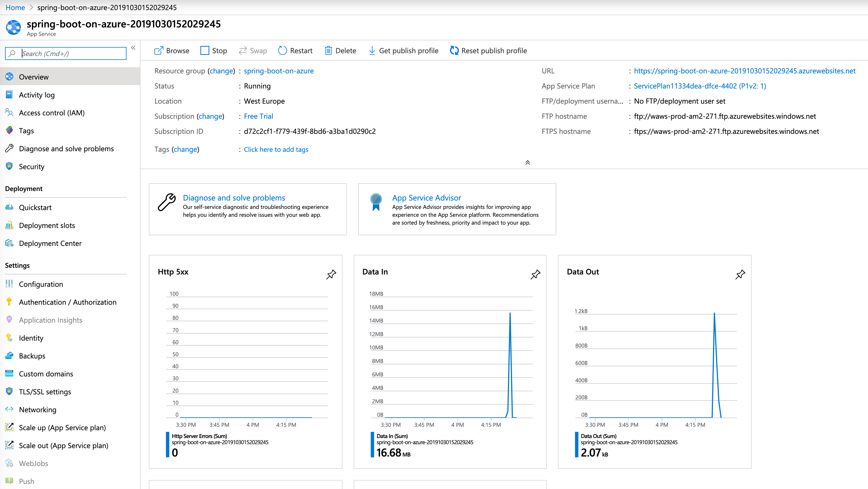Image resolution: width=868 pixels, height=489 pixels.
Task: Click the Authentication key icon
Action: pyautogui.click(x=10, y=302)
